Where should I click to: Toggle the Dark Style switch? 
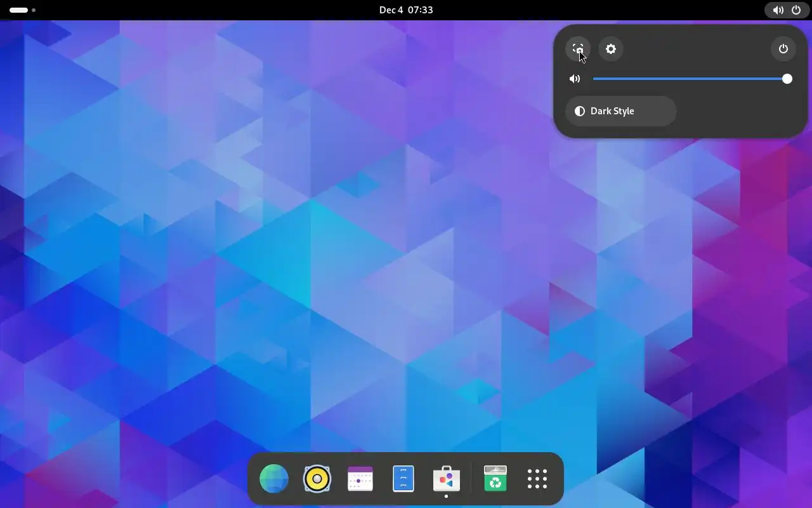point(620,111)
